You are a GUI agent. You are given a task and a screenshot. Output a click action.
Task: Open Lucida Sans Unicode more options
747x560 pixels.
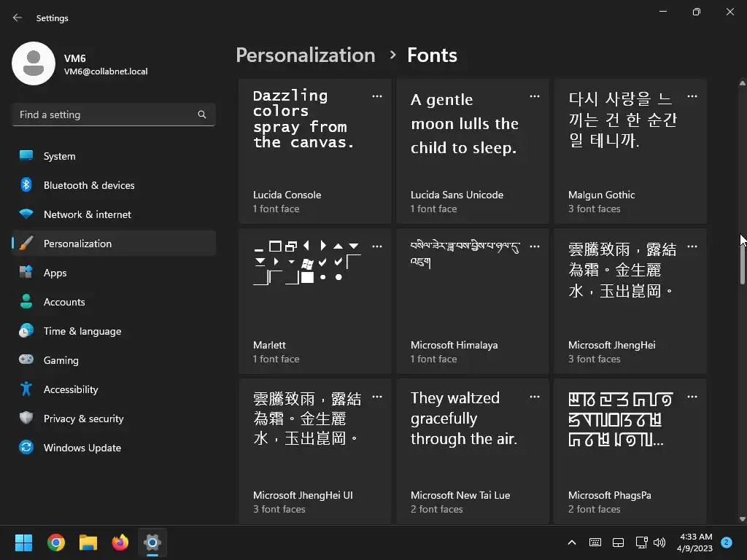click(x=535, y=96)
